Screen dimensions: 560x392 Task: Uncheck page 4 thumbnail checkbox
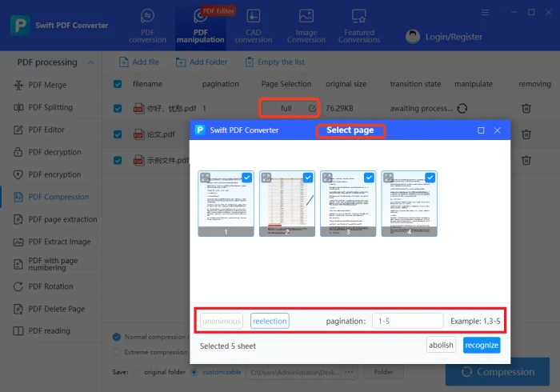click(x=430, y=178)
